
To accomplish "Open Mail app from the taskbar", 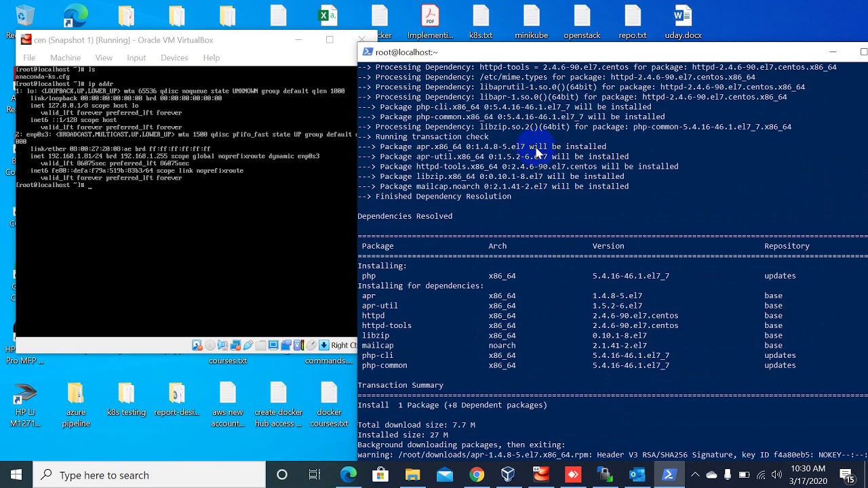I will click(445, 474).
